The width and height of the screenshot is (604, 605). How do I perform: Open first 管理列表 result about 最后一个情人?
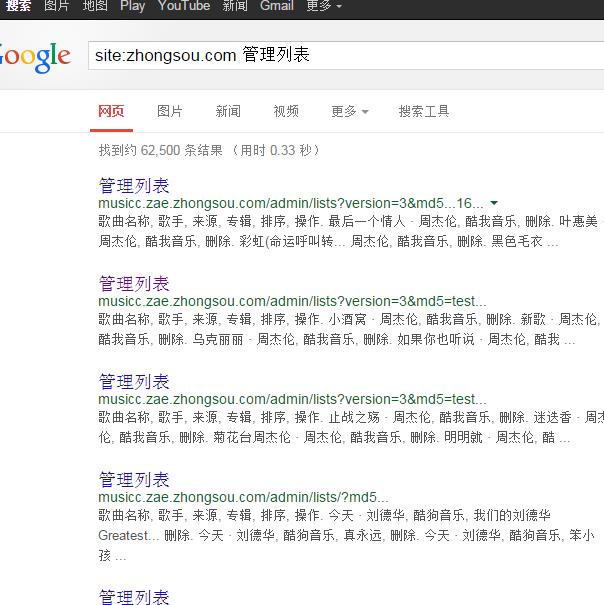pos(134,186)
